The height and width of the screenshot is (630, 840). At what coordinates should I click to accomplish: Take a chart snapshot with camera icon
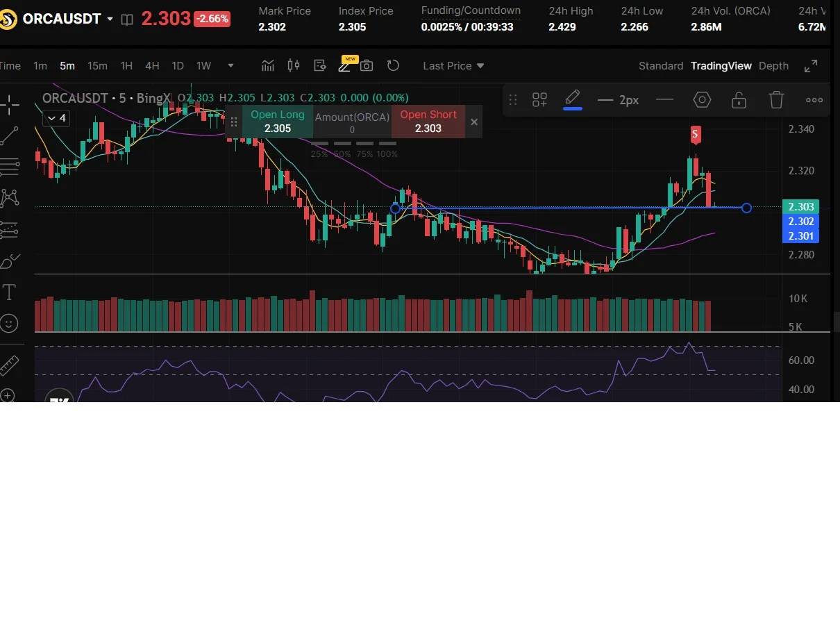tap(367, 66)
